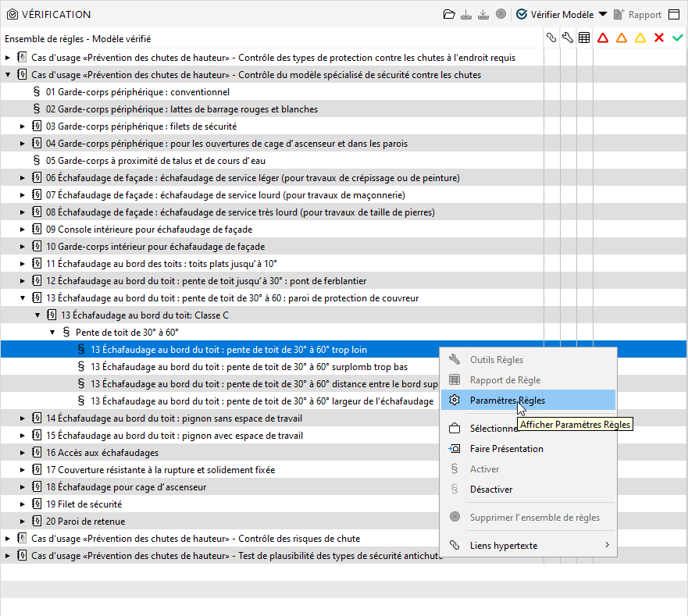
Task: Select rule '12 pont de ferblantier'
Action: pyautogui.click(x=206, y=281)
